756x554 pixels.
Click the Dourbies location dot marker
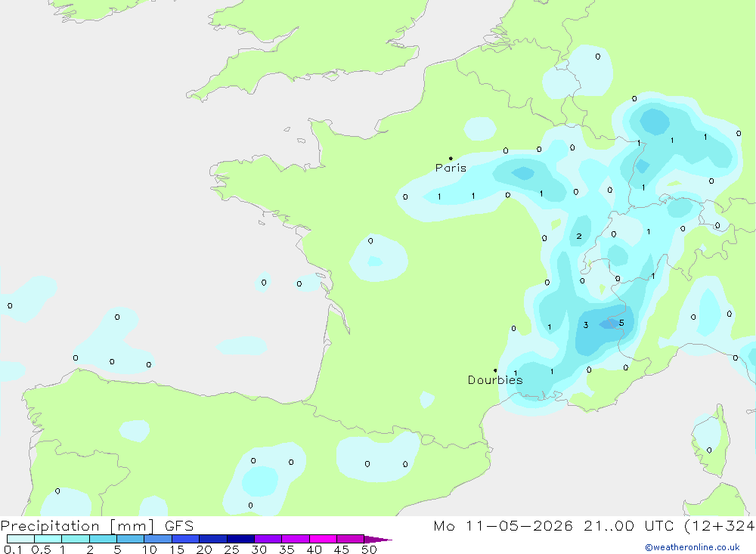[x=495, y=370]
